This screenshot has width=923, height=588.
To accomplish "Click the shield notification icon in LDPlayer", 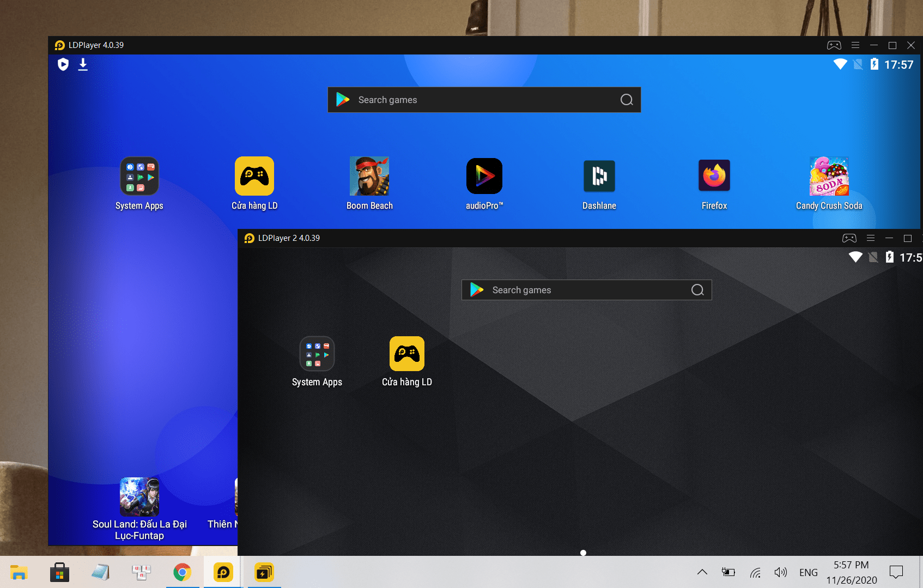I will pyautogui.click(x=63, y=64).
